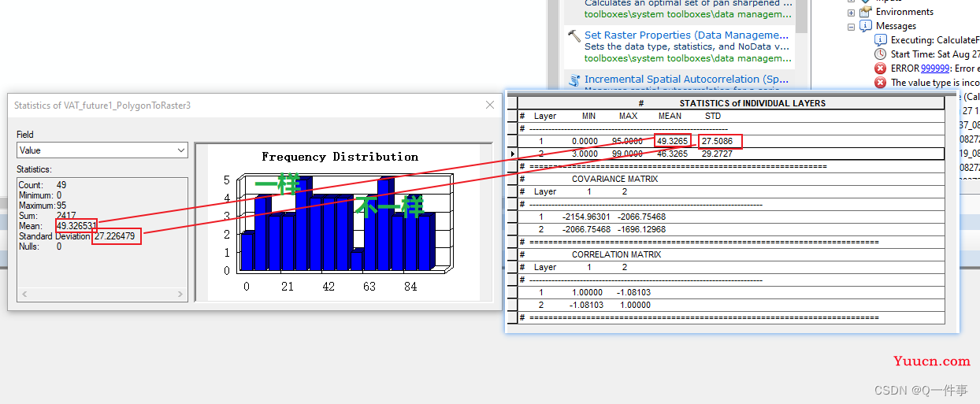Screen dimensions: 980x404
Task: Click the Messages speech-bubble icon
Action: [x=866, y=26]
